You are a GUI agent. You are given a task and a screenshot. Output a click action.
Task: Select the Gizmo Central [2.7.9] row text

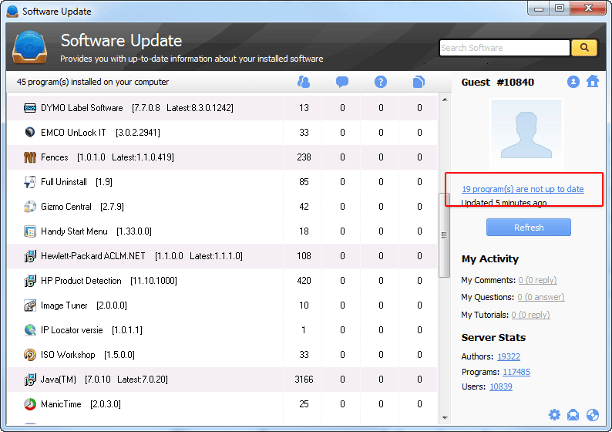pos(82,206)
